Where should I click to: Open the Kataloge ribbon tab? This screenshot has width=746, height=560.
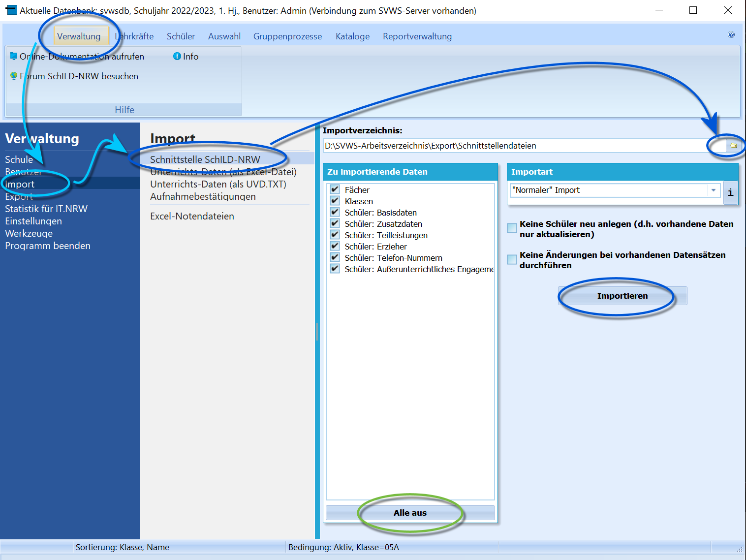pyautogui.click(x=352, y=36)
